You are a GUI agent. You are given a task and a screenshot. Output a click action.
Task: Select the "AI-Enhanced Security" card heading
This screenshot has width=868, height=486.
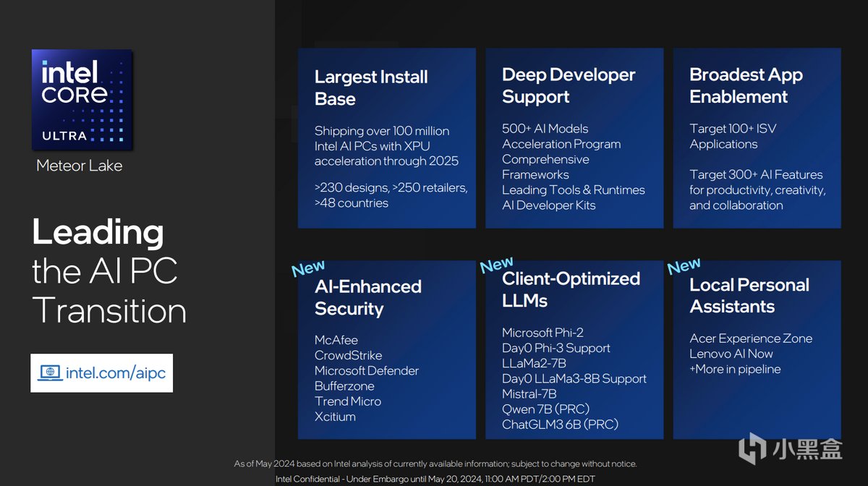click(367, 297)
